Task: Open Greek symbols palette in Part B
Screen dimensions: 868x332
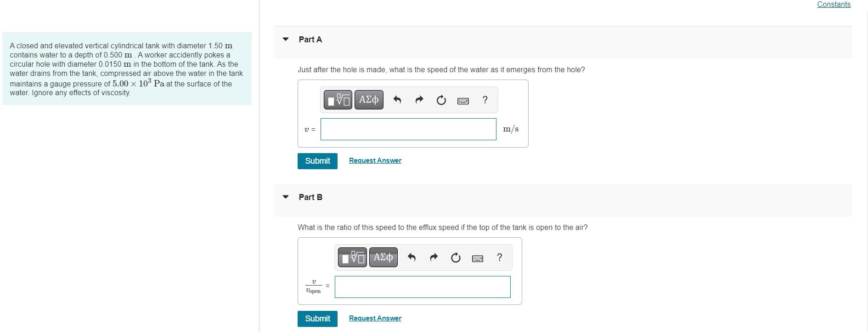Action: pos(383,258)
